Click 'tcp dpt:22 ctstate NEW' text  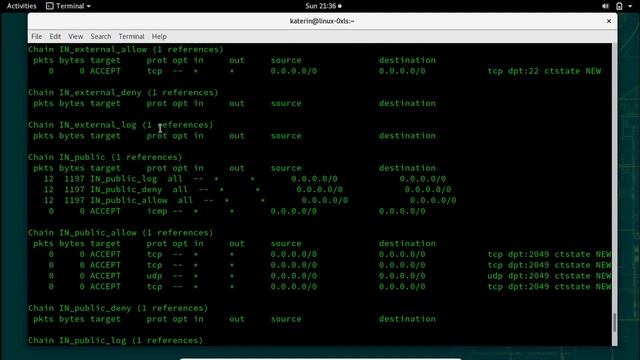[x=544, y=71]
